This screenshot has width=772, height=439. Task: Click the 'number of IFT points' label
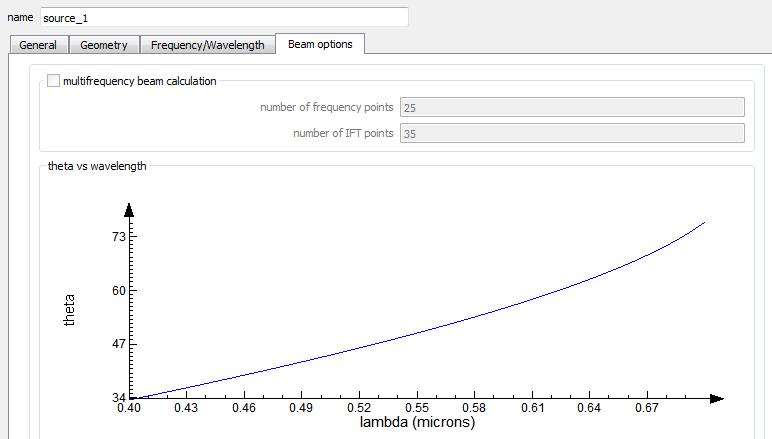click(343, 133)
